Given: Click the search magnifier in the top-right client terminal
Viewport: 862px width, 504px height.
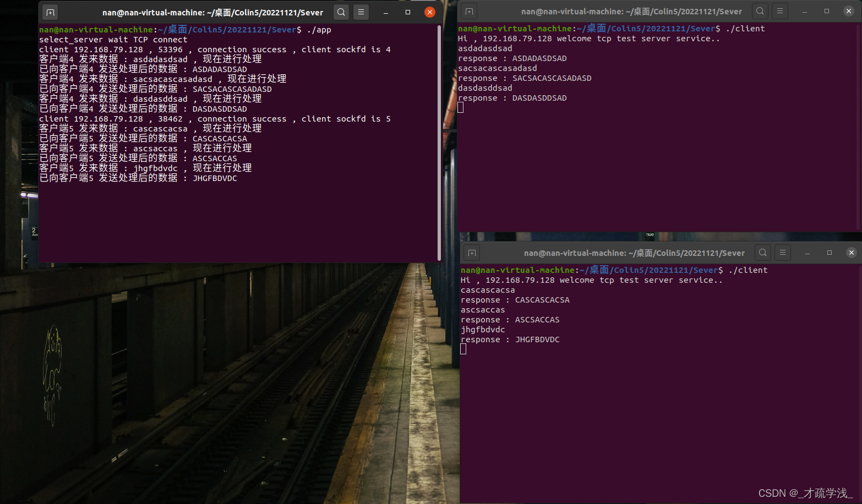Looking at the screenshot, I should 760,10.
